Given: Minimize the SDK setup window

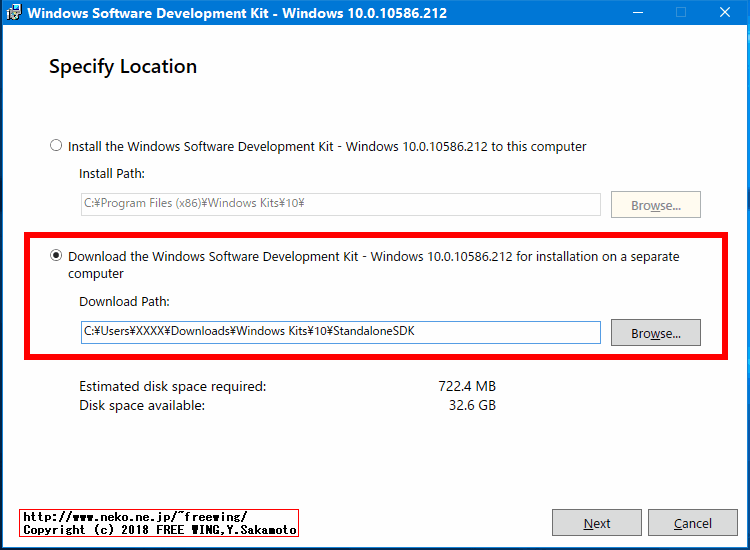Looking at the screenshot, I should click(638, 12).
